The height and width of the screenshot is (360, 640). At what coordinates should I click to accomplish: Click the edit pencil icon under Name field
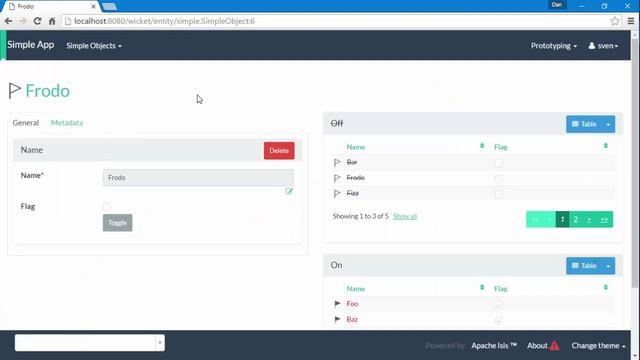[x=289, y=191]
